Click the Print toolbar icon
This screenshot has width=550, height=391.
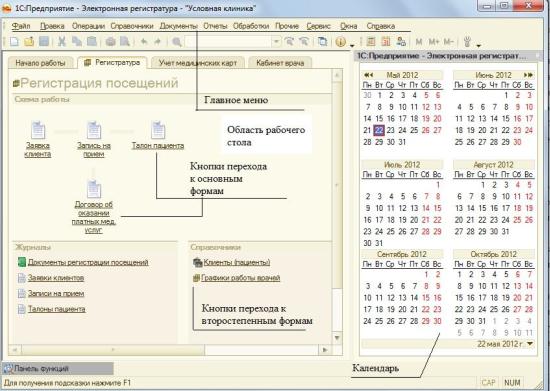[x=110, y=42]
